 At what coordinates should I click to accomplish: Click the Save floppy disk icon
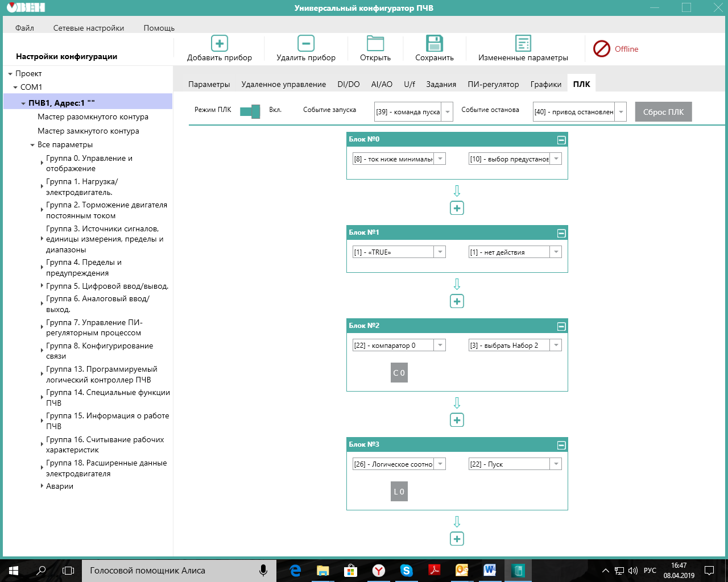[435, 43]
